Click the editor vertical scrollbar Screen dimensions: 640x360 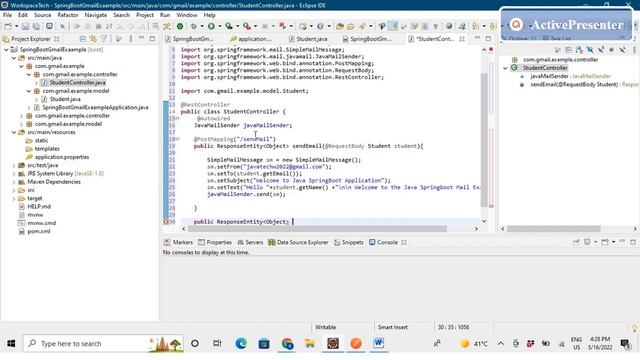point(484,139)
